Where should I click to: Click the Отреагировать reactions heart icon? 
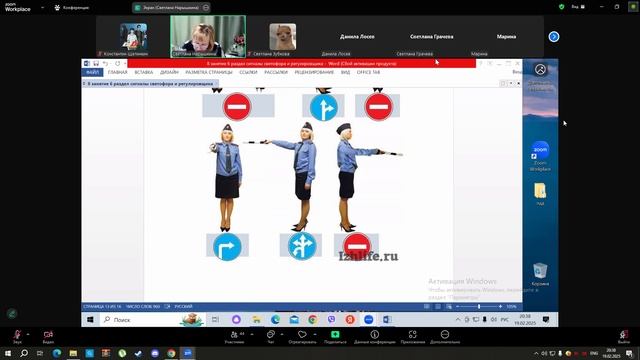pos(302,336)
